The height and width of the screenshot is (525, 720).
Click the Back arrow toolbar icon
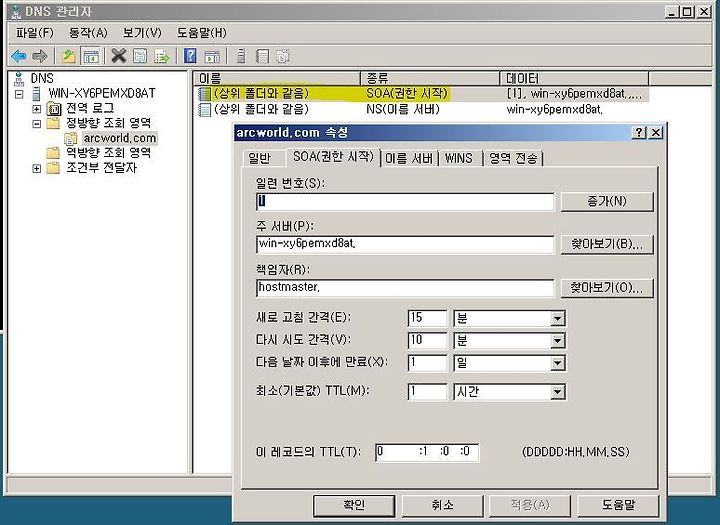(19, 56)
